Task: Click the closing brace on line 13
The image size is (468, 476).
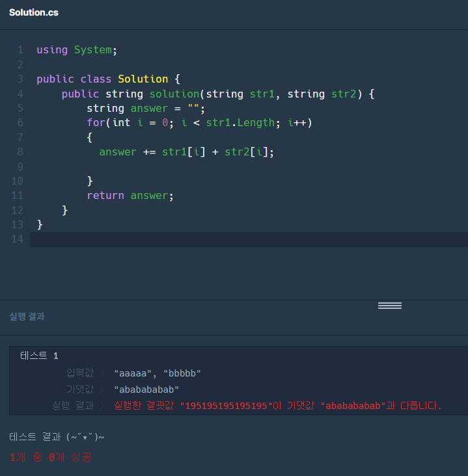Action: coord(40,224)
